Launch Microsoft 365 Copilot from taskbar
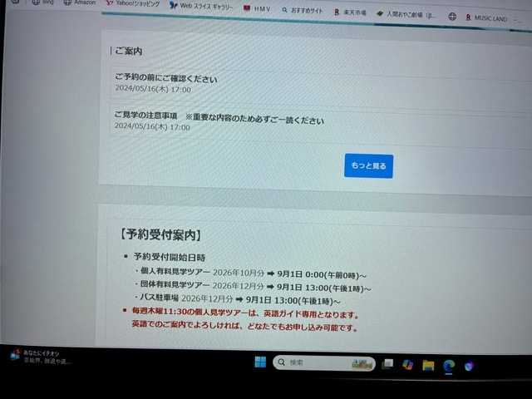This screenshot has height=399, width=532. point(407,365)
